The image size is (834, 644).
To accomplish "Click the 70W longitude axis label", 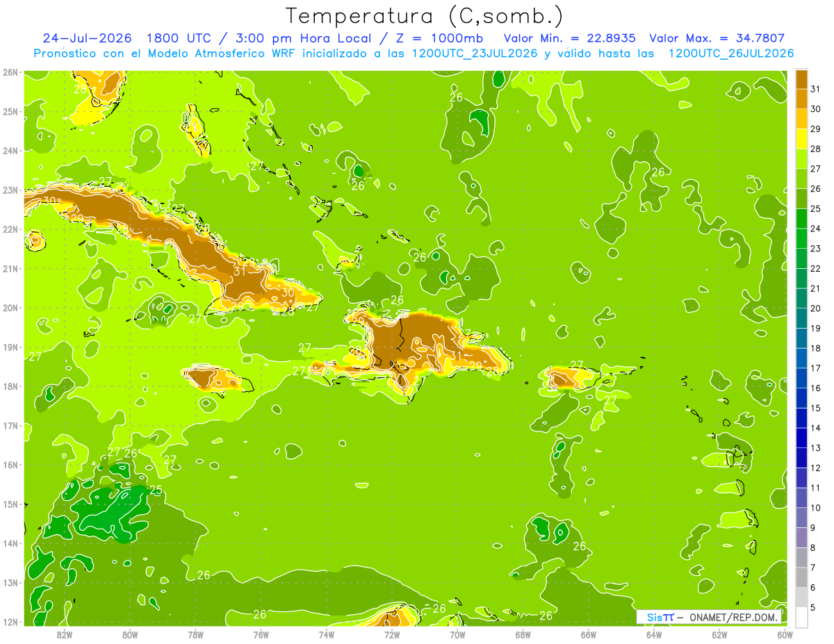I will [x=457, y=634].
